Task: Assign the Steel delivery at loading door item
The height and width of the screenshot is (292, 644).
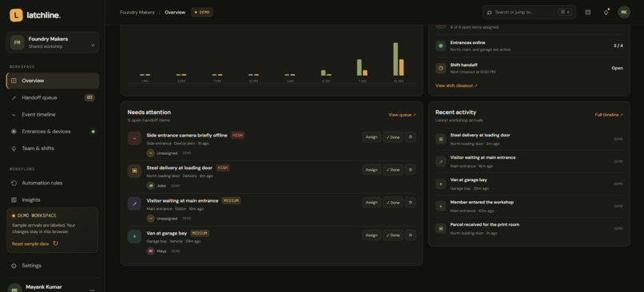Action: [372, 170]
